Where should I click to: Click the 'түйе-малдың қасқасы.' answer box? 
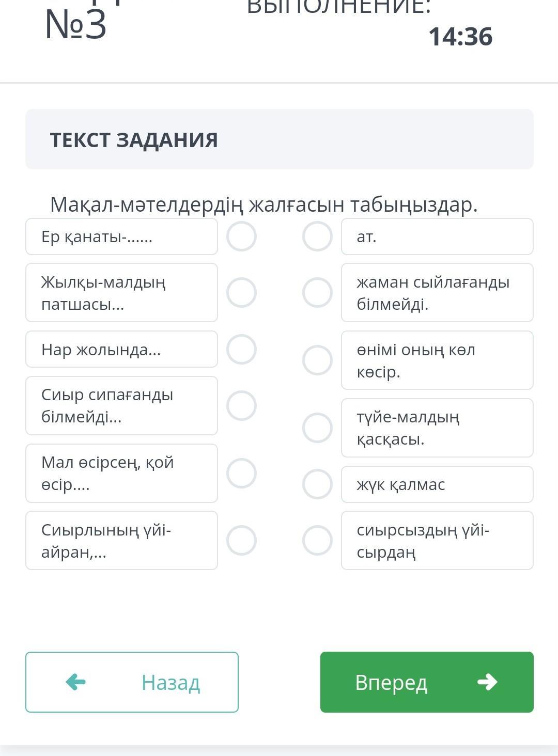click(x=437, y=428)
